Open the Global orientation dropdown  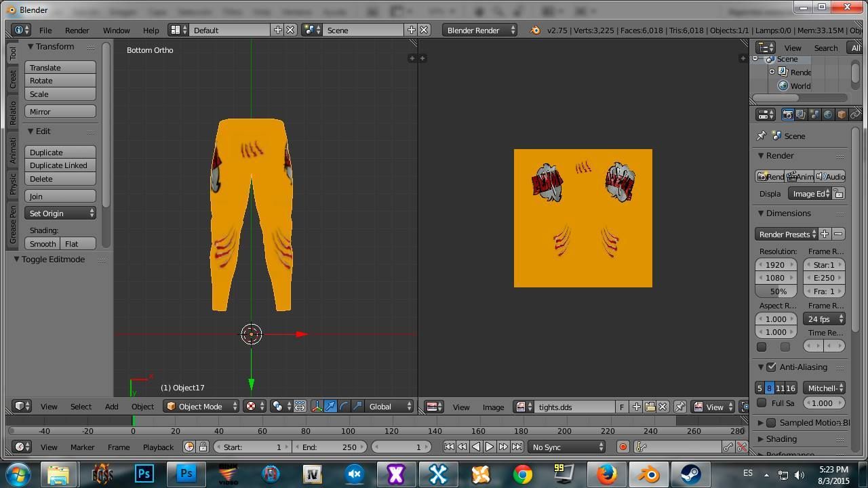389,406
